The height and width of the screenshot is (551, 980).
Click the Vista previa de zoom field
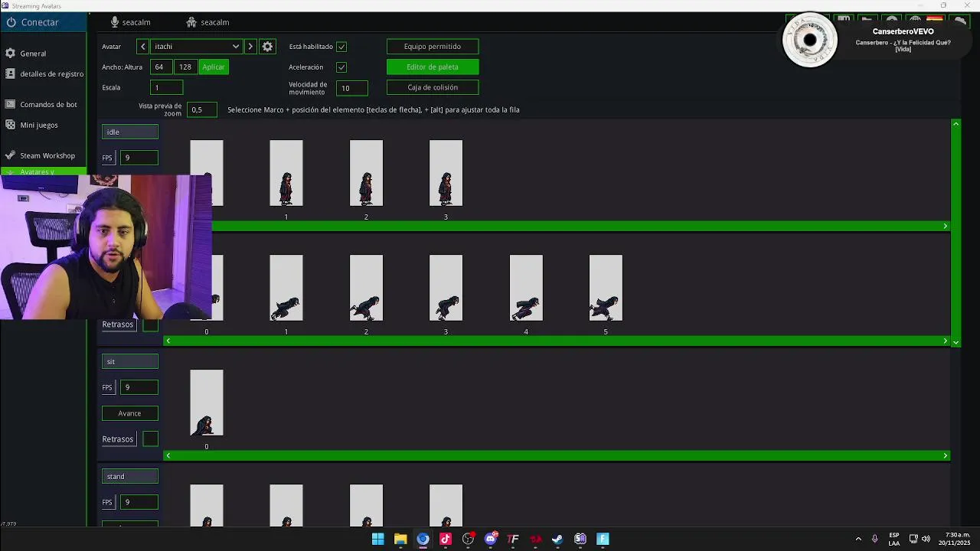tap(201, 110)
